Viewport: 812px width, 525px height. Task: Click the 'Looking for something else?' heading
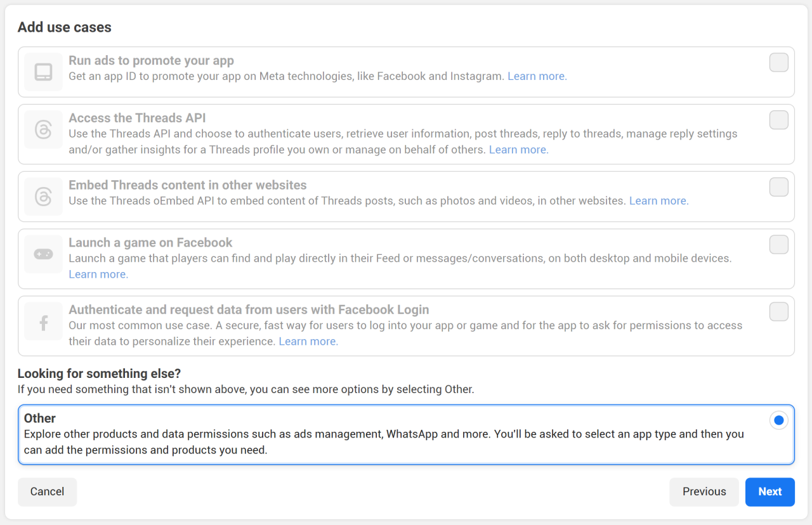[100, 374]
